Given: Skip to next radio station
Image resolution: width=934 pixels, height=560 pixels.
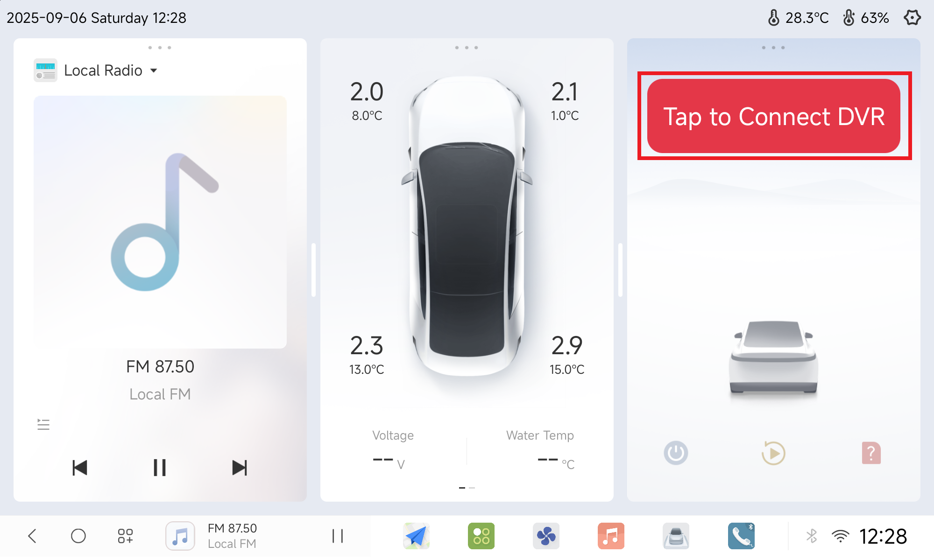Looking at the screenshot, I should click(x=240, y=468).
